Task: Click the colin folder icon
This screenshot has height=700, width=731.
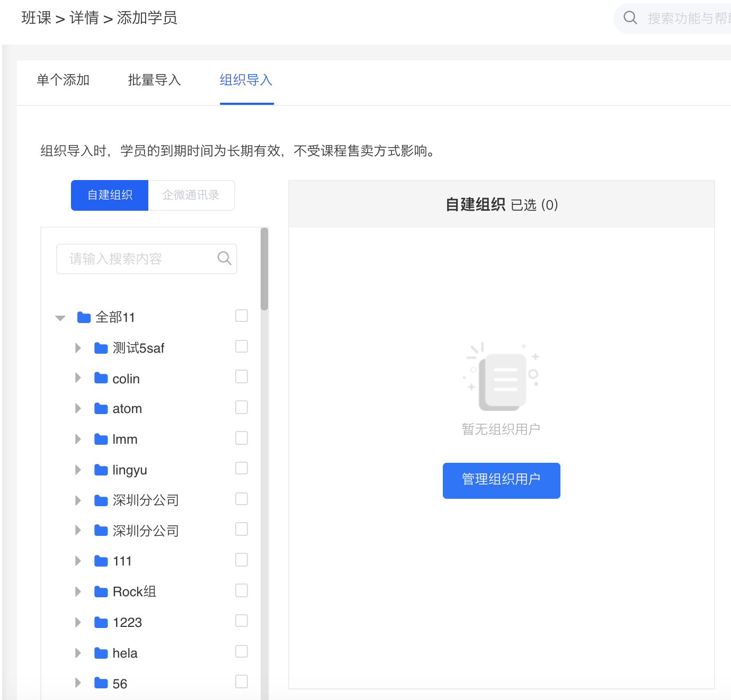Action: coord(101,378)
